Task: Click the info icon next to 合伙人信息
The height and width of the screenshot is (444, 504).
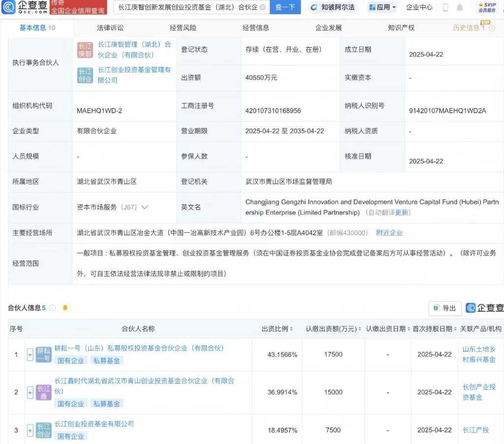Action: pos(53,308)
